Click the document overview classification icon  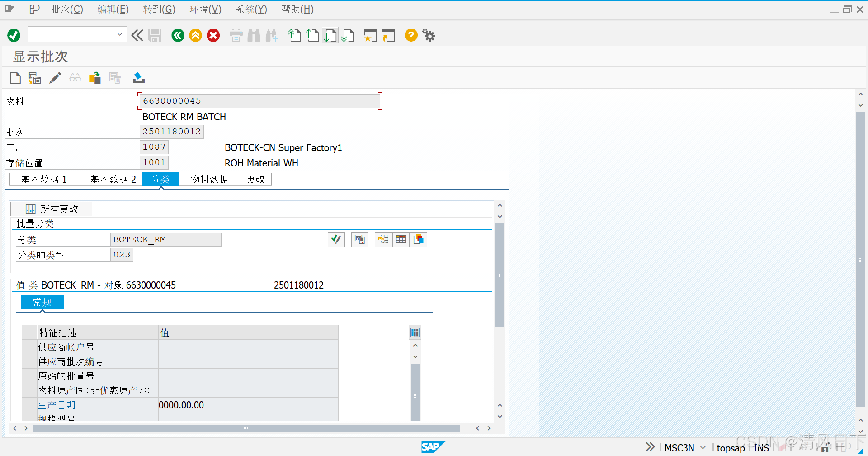pyautogui.click(x=360, y=239)
